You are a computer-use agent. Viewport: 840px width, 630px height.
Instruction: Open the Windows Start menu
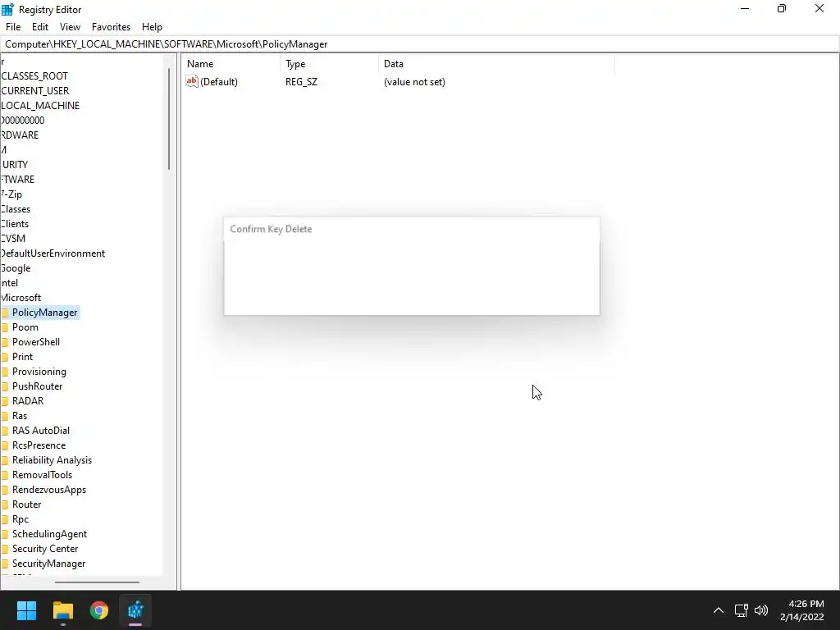(x=26, y=610)
